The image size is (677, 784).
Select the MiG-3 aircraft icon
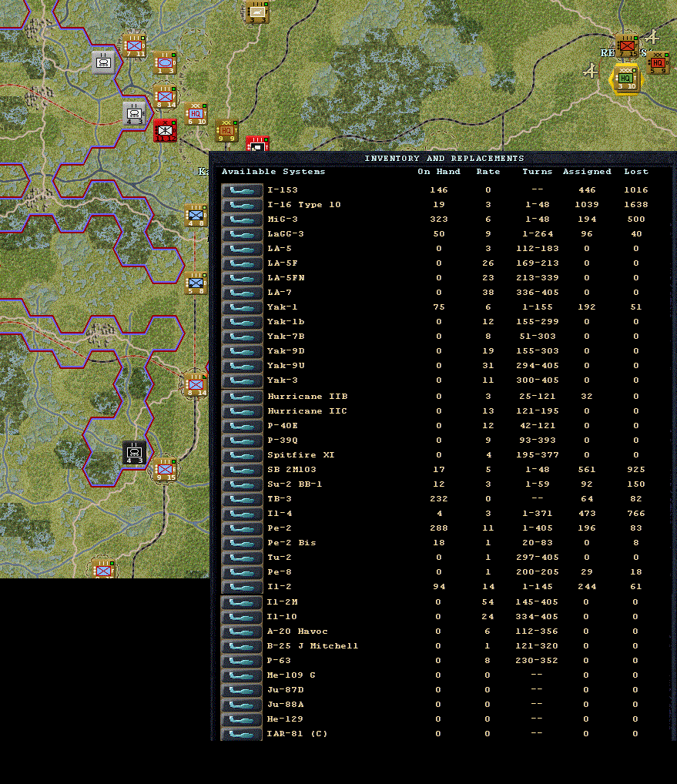click(242, 219)
